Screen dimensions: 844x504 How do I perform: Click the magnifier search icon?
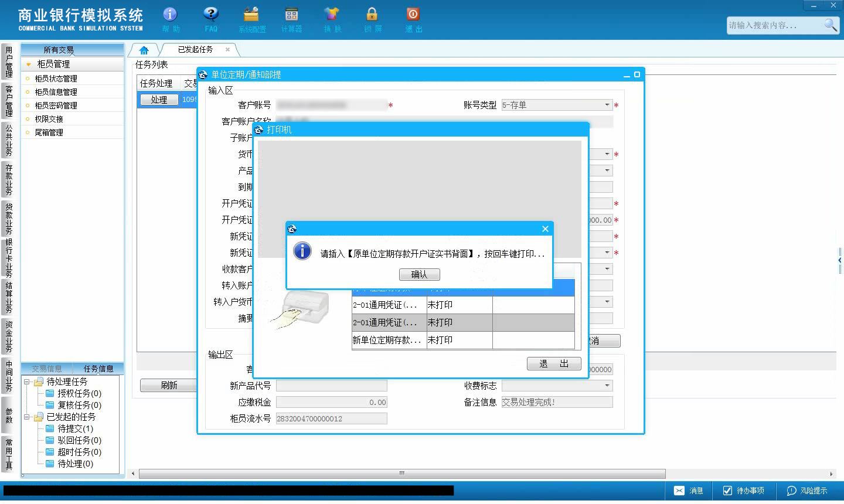coord(830,25)
